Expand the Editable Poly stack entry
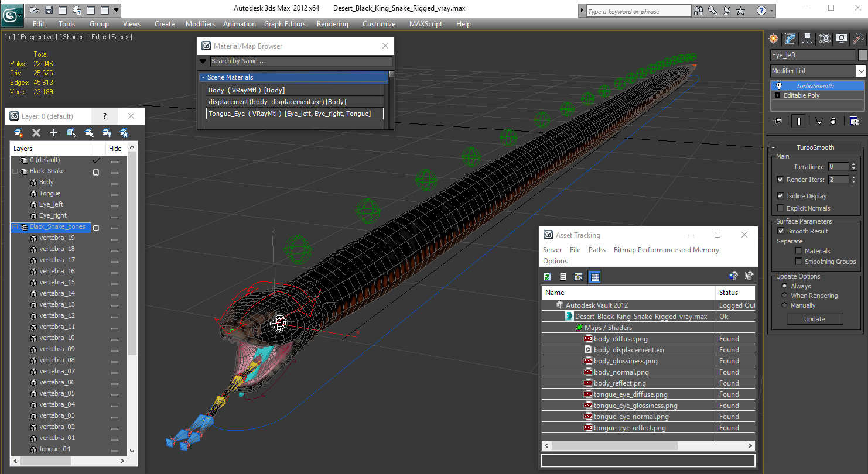This screenshot has height=474, width=868. 778,95
